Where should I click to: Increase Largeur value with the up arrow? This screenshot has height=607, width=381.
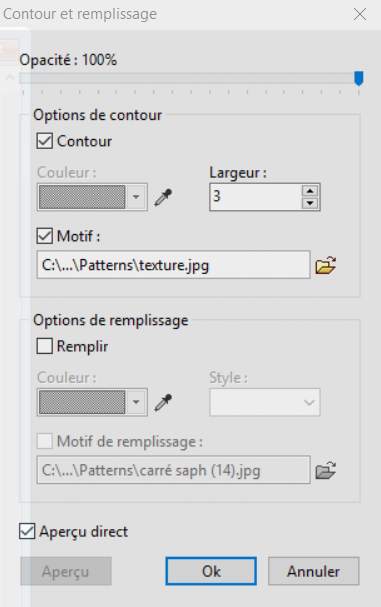(310, 191)
